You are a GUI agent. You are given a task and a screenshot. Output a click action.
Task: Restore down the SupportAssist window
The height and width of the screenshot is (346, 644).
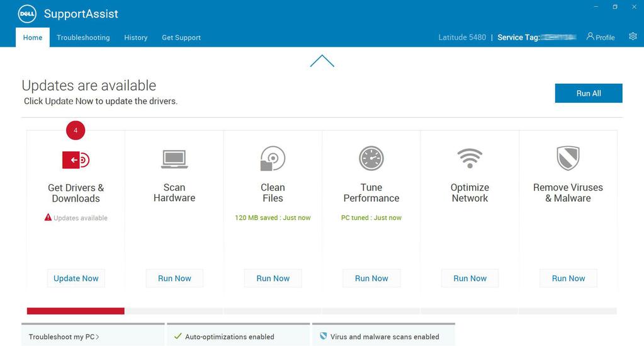pyautogui.click(x=615, y=6)
